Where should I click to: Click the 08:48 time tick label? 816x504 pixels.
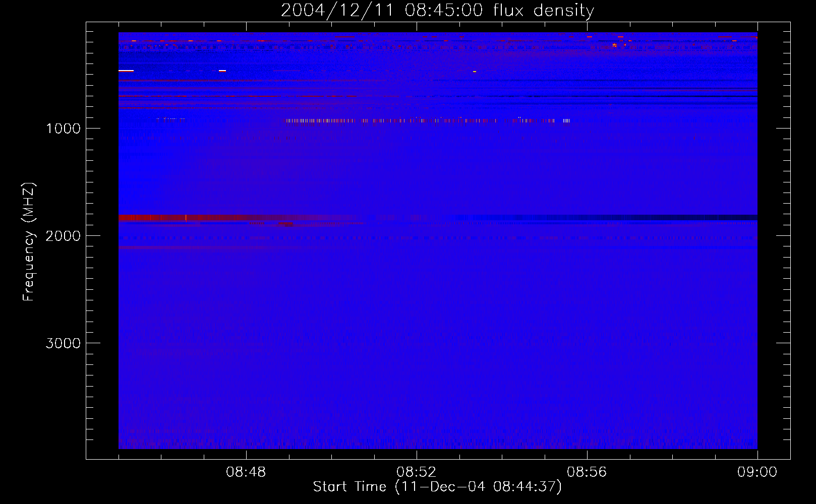pyautogui.click(x=246, y=472)
